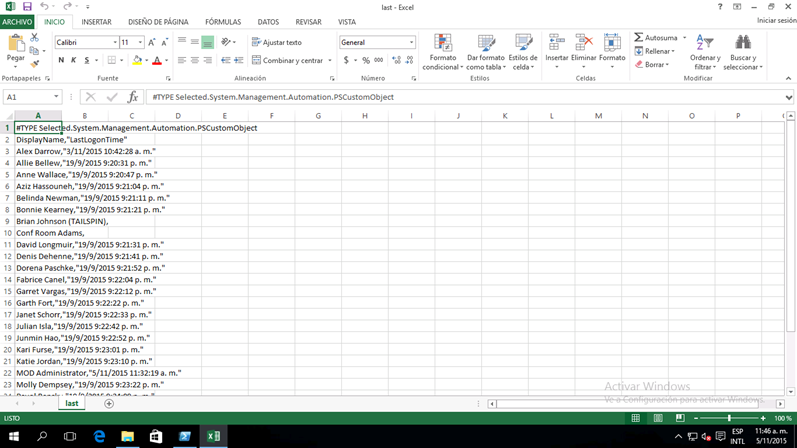Switch to the REVISAR tab

308,22
